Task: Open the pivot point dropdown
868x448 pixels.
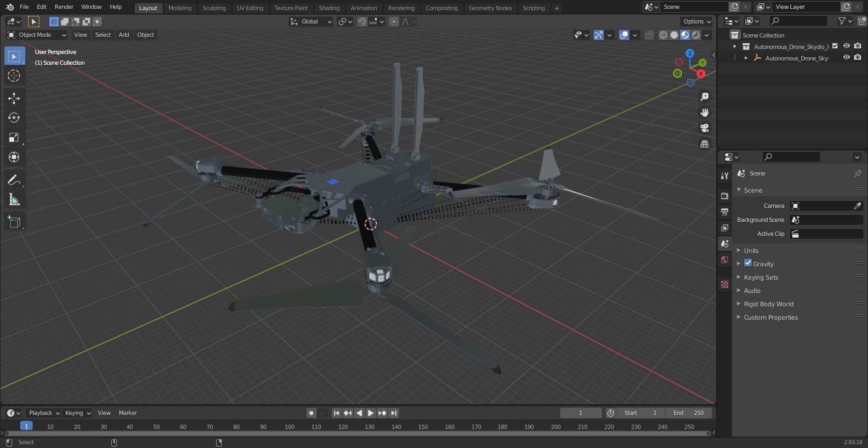Action: click(x=345, y=22)
